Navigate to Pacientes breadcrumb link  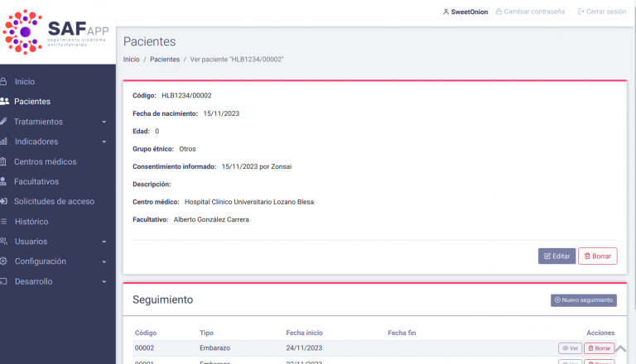pos(165,60)
